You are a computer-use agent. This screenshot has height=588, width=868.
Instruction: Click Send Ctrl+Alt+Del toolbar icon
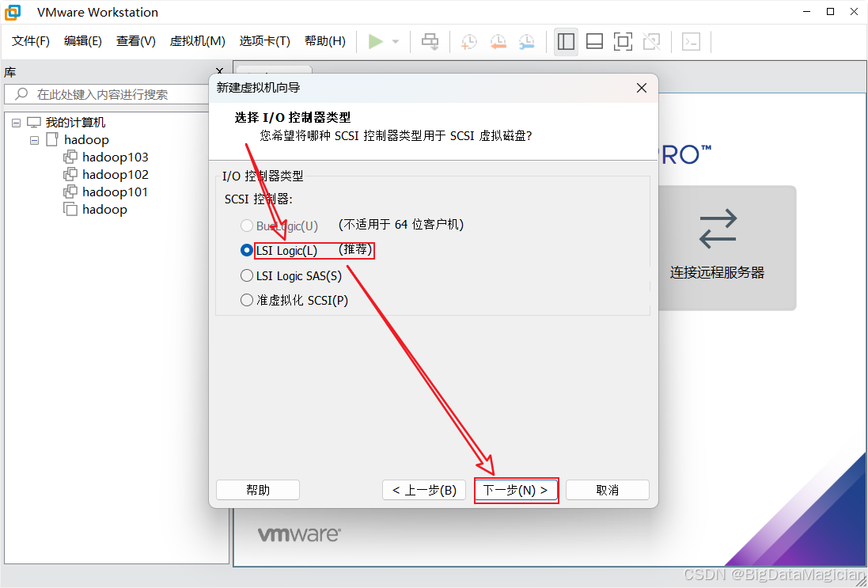[x=430, y=41]
